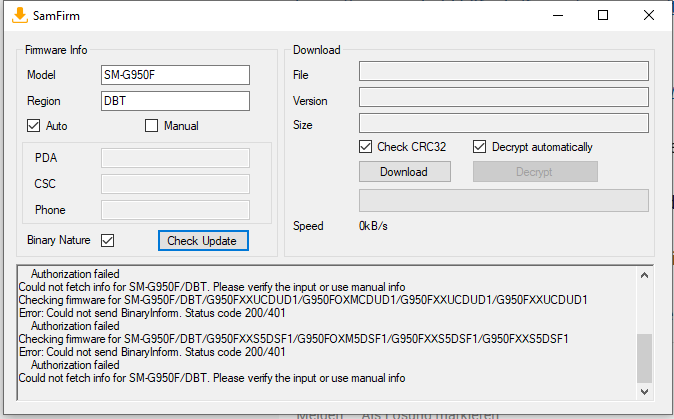Click the Firmware Info group label
The image size is (674, 419).
click(56, 50)
